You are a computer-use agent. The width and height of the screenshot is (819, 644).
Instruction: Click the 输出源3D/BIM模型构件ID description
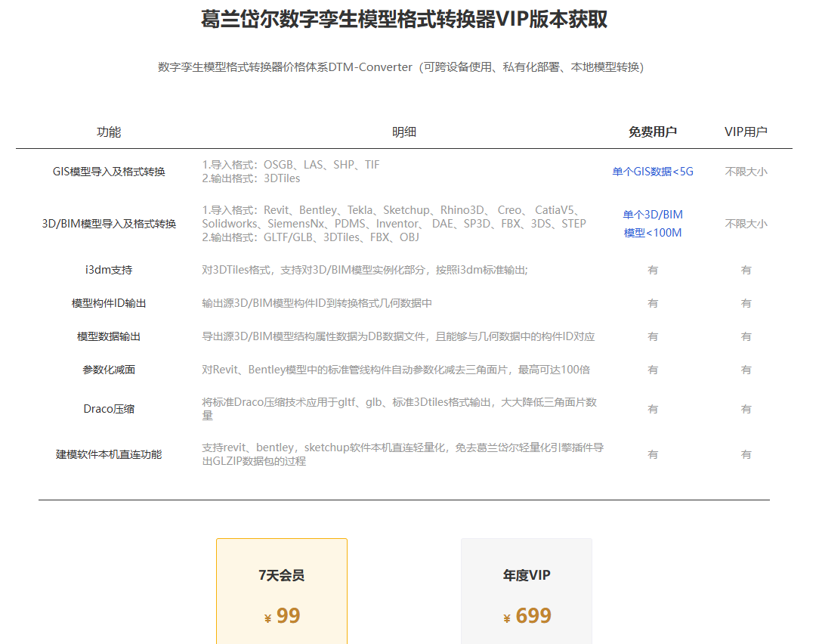(317, 303)
